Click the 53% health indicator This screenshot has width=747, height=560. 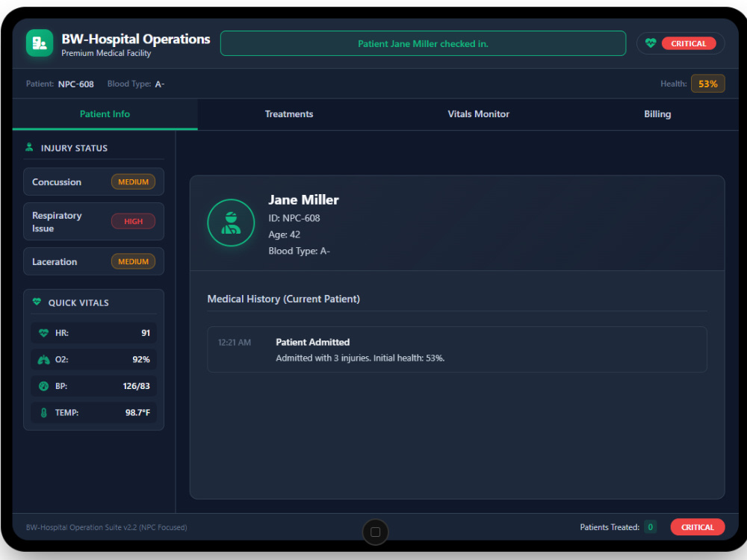coord(708,84)
